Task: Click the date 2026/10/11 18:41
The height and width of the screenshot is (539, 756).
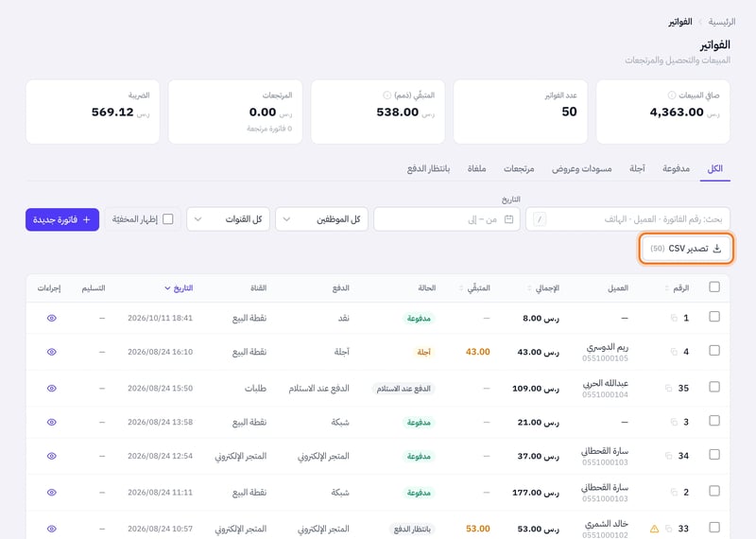Action: (x=160, y=318)
